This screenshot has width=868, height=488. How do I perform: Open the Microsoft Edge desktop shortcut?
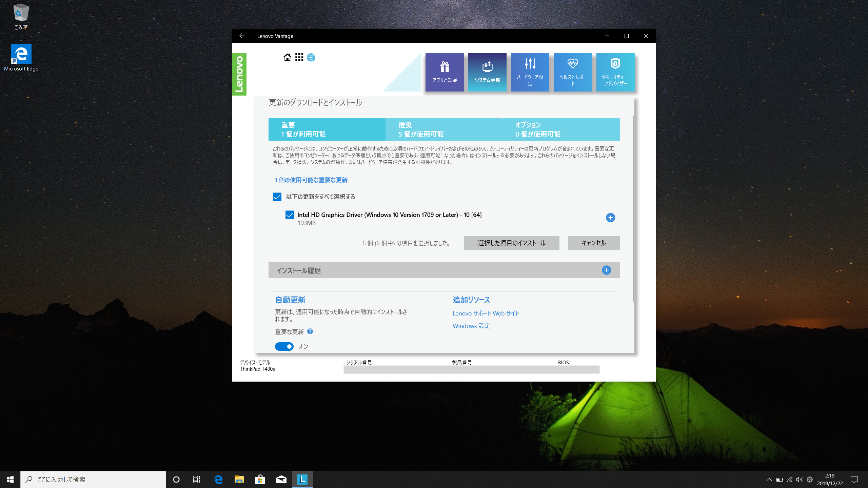(x=21, y=58)
